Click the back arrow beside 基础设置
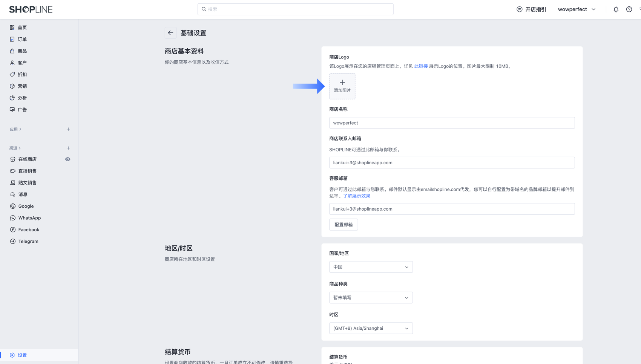 170,33
